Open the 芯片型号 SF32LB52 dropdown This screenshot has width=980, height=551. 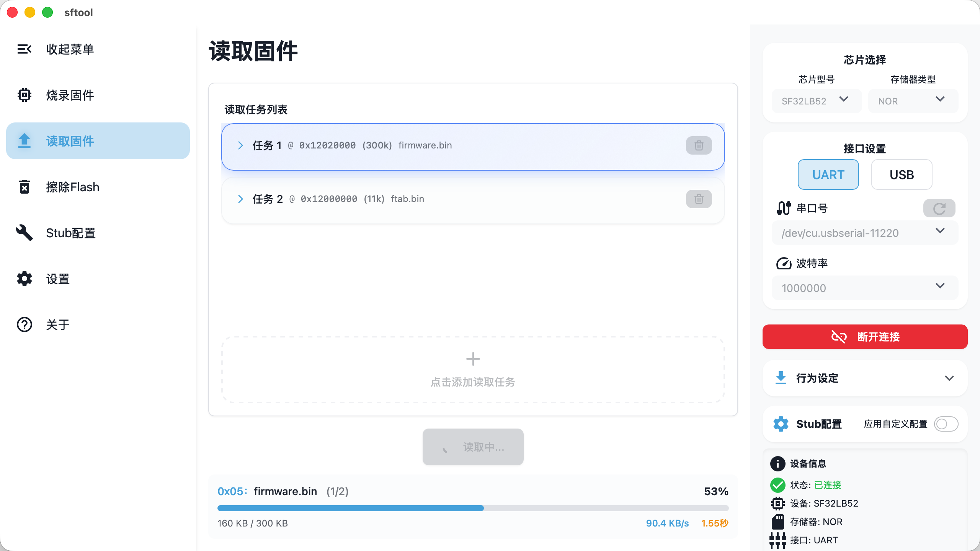tap(817, 101)
